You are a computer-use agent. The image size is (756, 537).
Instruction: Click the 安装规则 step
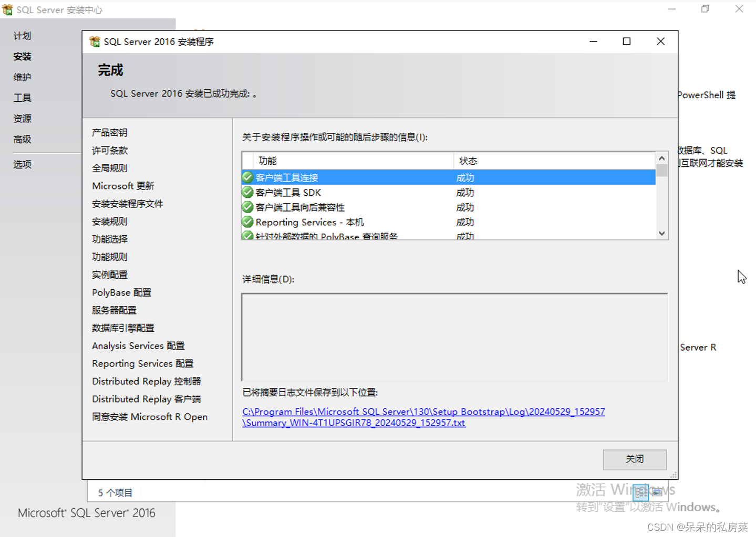[x=110, y=222]
